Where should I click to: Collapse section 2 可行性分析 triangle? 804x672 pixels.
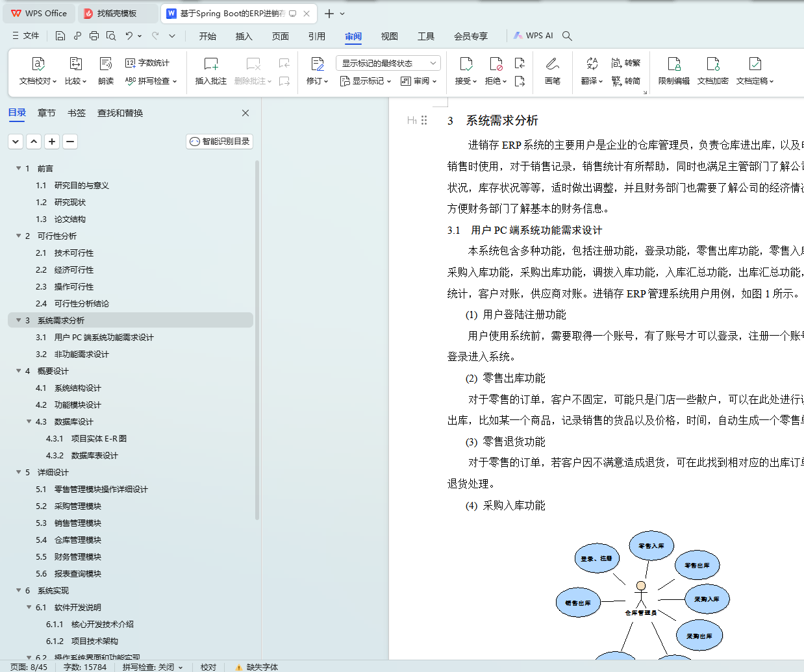19,236
